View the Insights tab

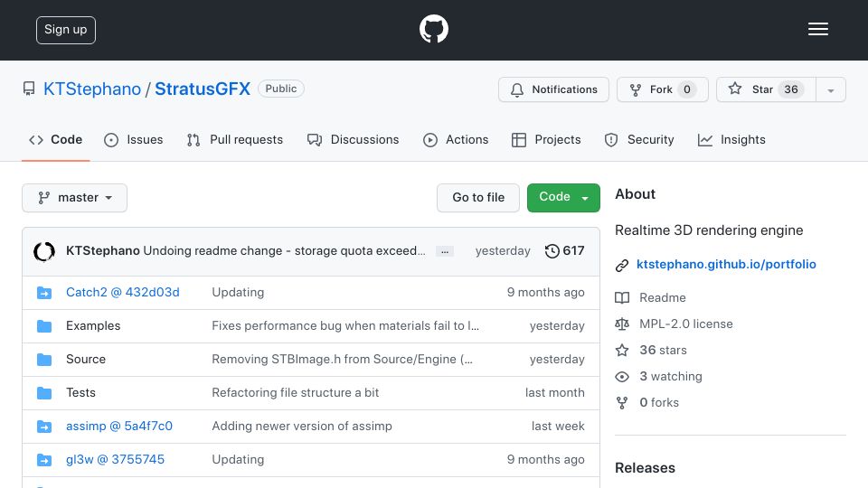pyautogui.click(x=731, y=140)
